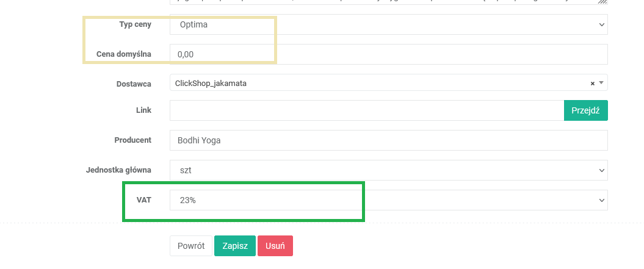Expand the Typ ceny dropdown
The image size is (644, 269).
tap(388, 25)
